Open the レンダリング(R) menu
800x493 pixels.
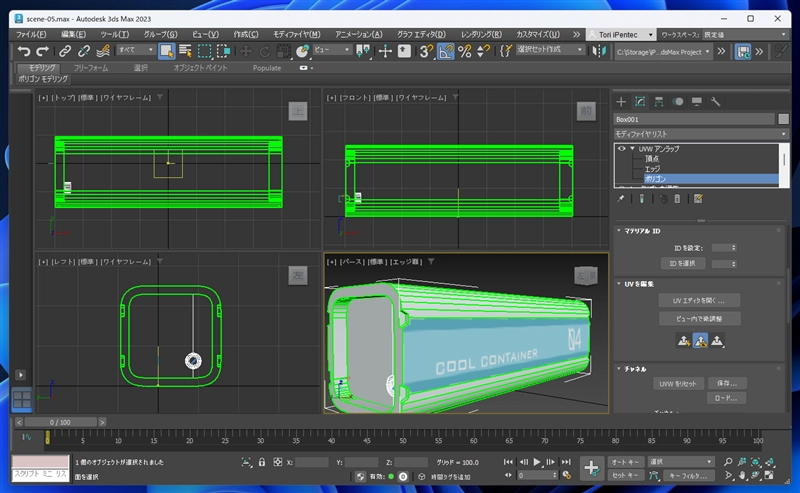pos(482,33)
